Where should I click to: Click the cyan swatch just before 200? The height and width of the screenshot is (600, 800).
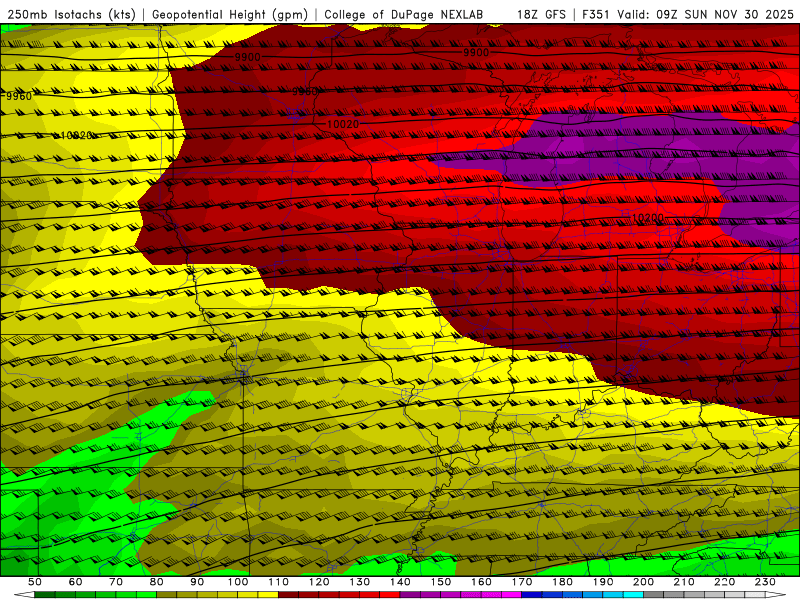click(x=633, y=594)
